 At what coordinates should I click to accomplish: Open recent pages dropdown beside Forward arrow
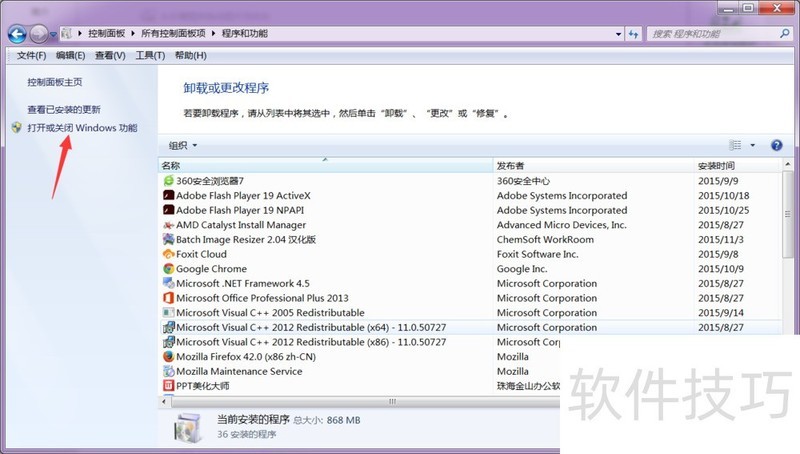click(53, 35)
